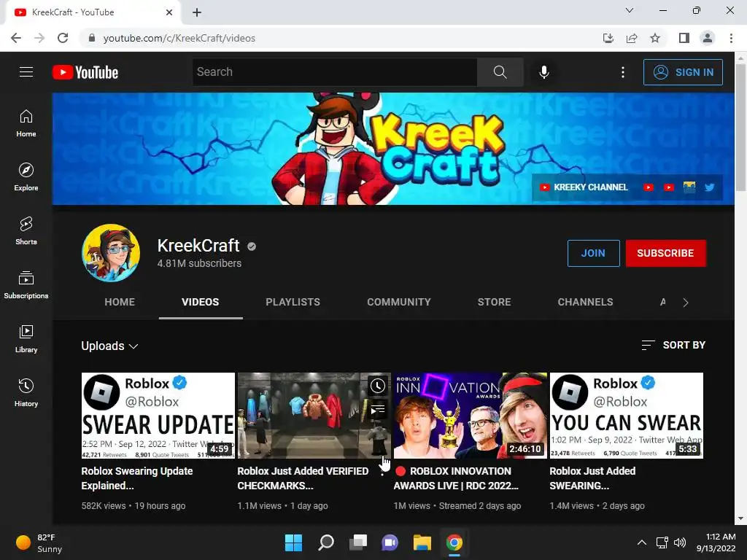Click in the YouTube search field
Screen dimensions: 747x560
[x=335, y=72]
